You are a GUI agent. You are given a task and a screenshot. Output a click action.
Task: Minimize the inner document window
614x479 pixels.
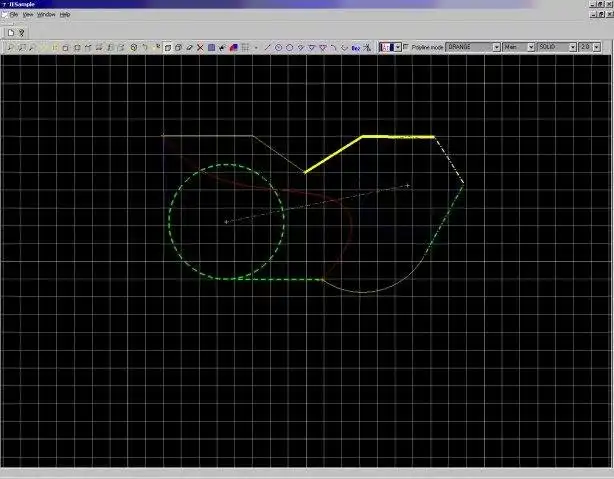pyautogui.click(x=594, y=14)
